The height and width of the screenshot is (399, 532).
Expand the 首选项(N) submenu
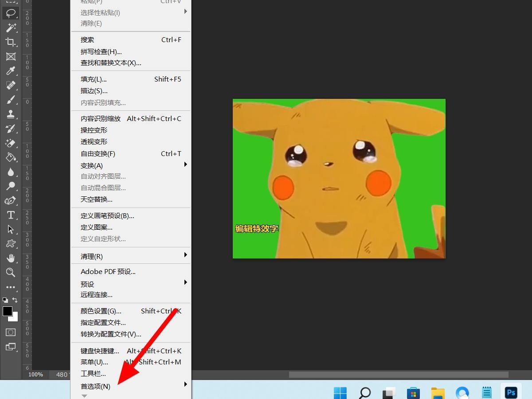[x=95, y=386]
